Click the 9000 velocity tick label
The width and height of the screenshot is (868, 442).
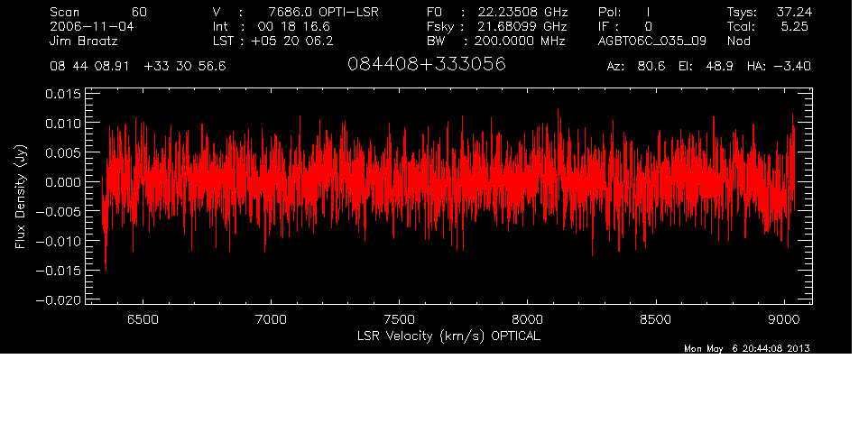784,319
